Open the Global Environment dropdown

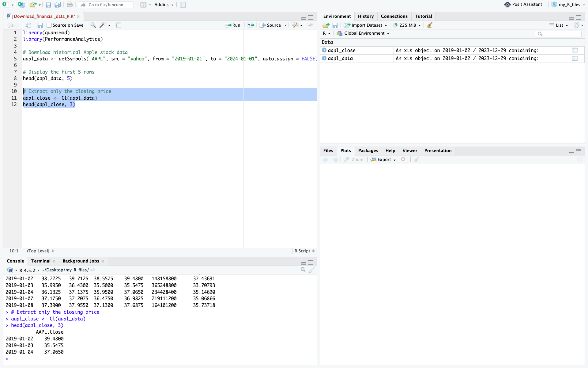(363, 33)
